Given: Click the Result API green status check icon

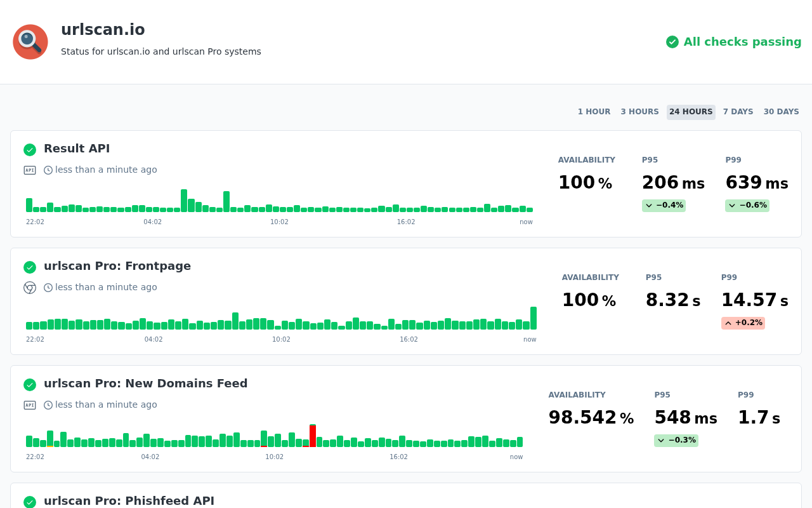Looking at the screenshot, I should pos(30,150).
